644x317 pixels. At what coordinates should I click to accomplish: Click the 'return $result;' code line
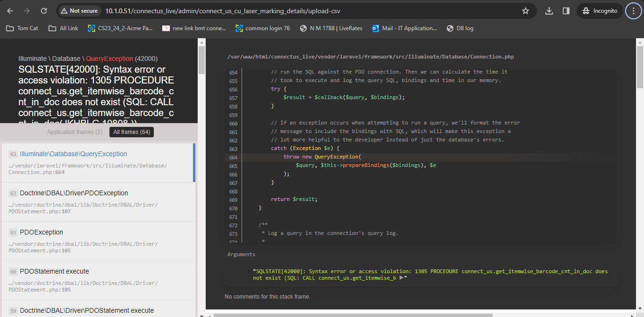(x=294, y=199)
